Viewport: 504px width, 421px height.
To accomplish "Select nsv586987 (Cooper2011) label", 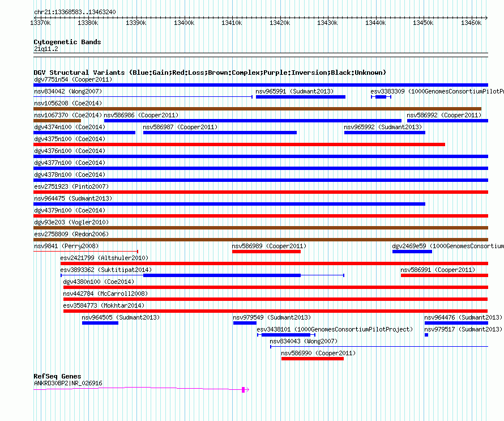I will (x=180, y=127).
